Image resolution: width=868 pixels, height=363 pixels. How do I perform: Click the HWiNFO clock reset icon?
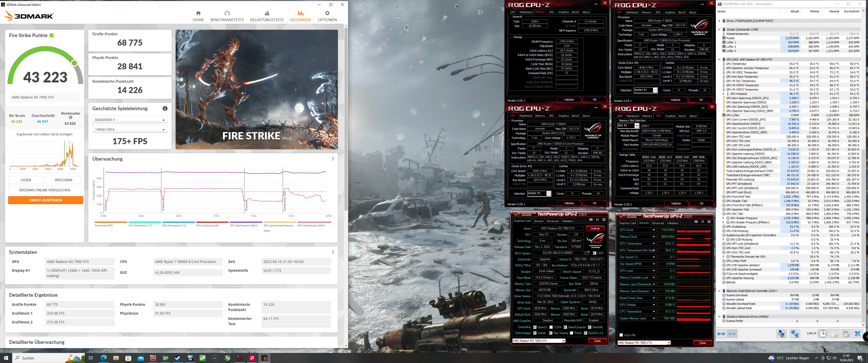823,334
